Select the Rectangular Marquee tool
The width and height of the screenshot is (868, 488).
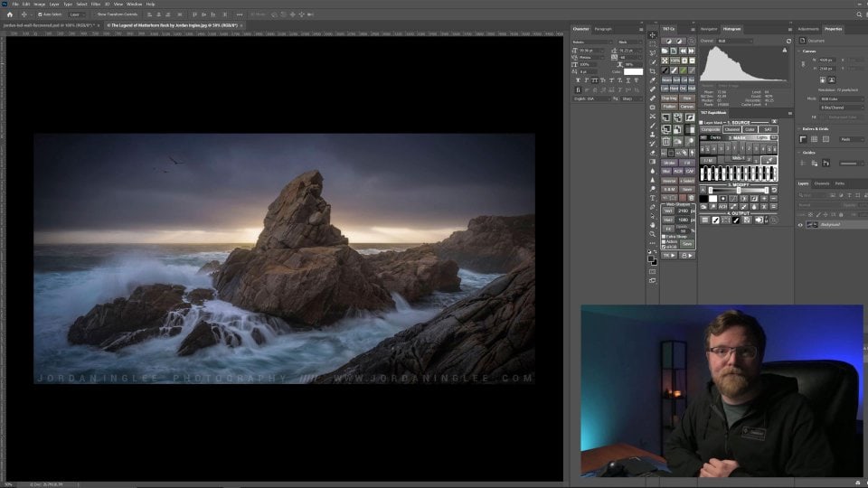coord(653,44)
